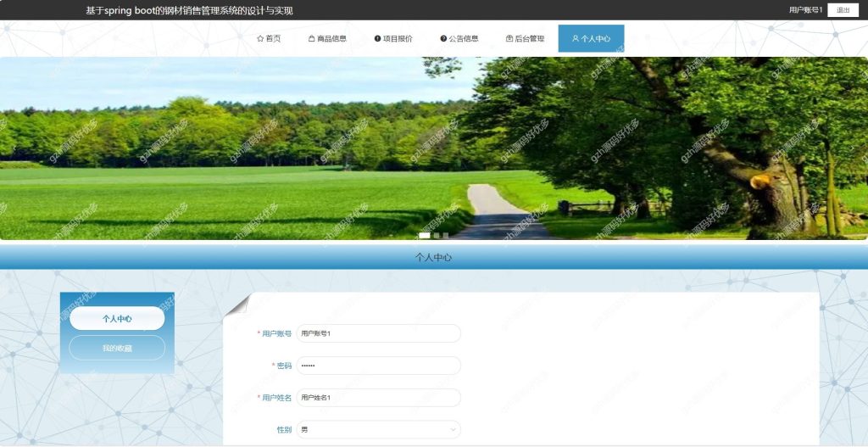Click the 用户姓名 text field
This screenshot has height=447, width=868.
pyautogui.click(x=378, y=398)
